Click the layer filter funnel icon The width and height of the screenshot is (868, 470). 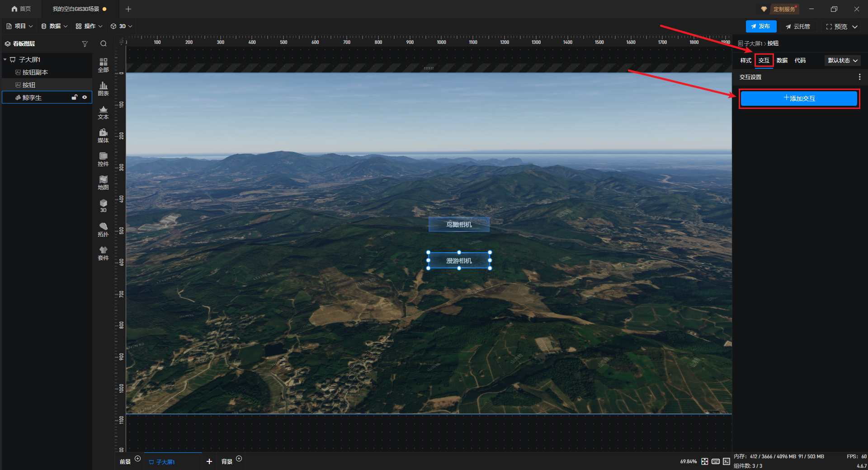tap(85, 44)
